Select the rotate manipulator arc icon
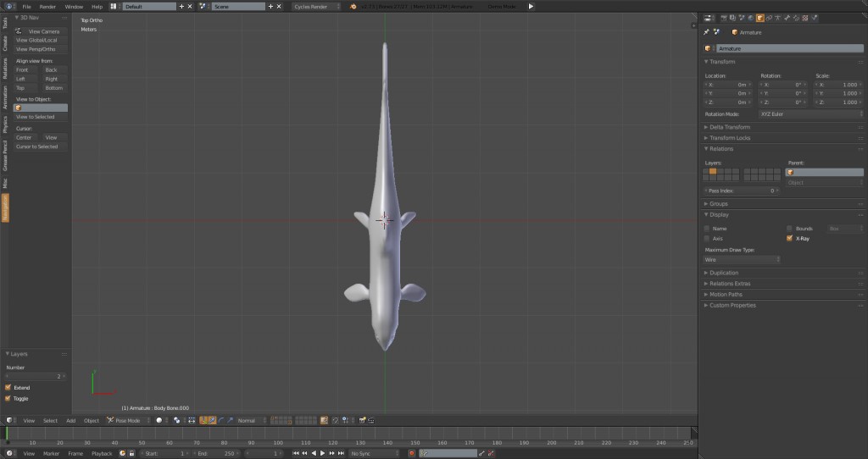 [x=221, y=420]
